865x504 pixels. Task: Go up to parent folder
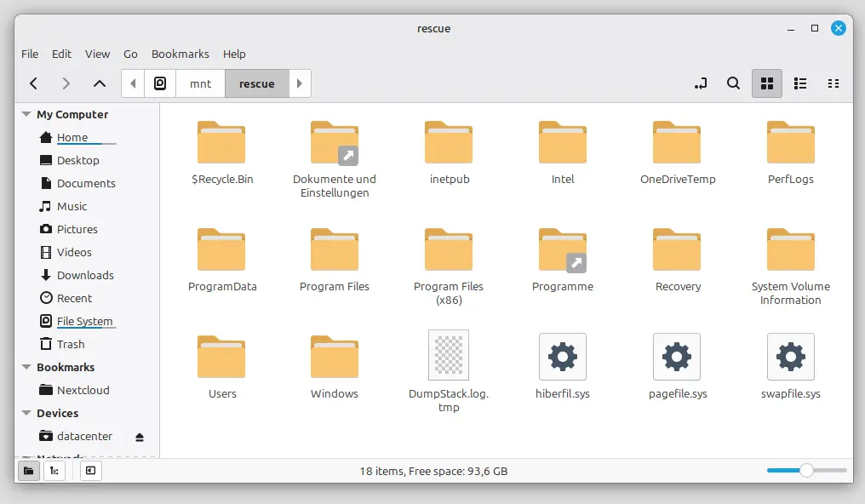point(100,83)
